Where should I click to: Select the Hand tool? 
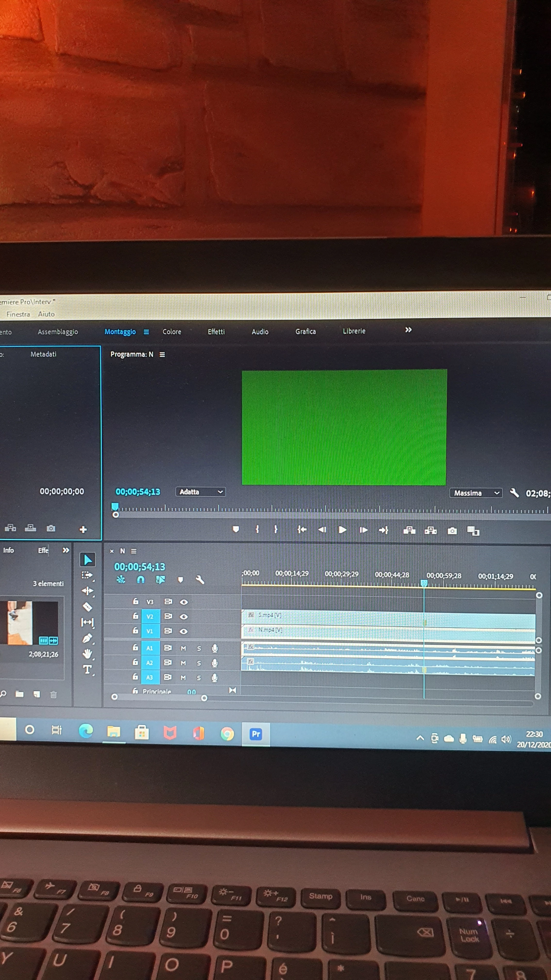coord(87,654)
